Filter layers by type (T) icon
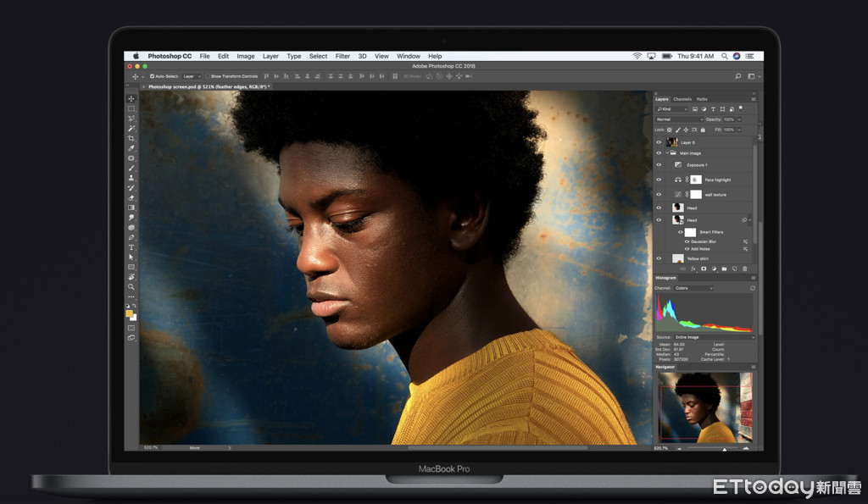 click(713, 109)
